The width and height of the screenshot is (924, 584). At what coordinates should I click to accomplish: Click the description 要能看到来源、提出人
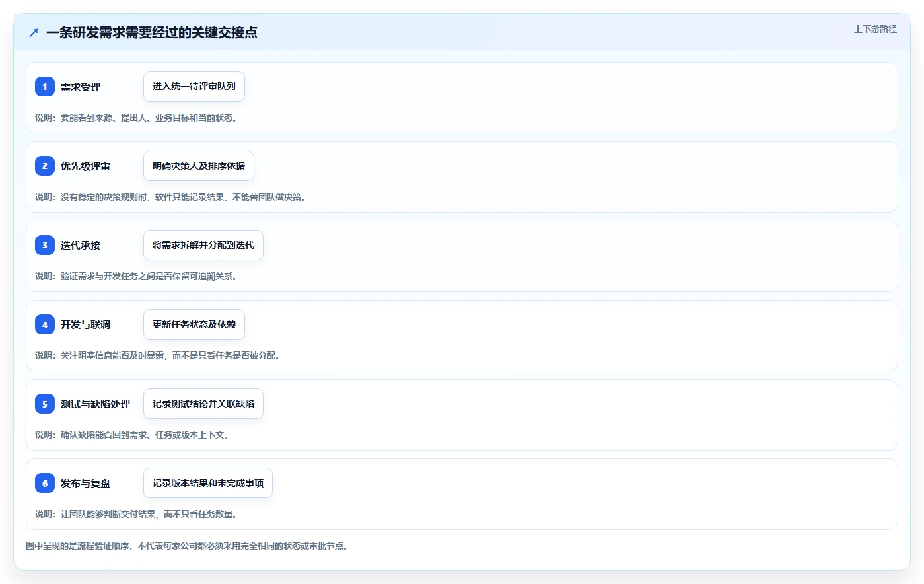136,118
